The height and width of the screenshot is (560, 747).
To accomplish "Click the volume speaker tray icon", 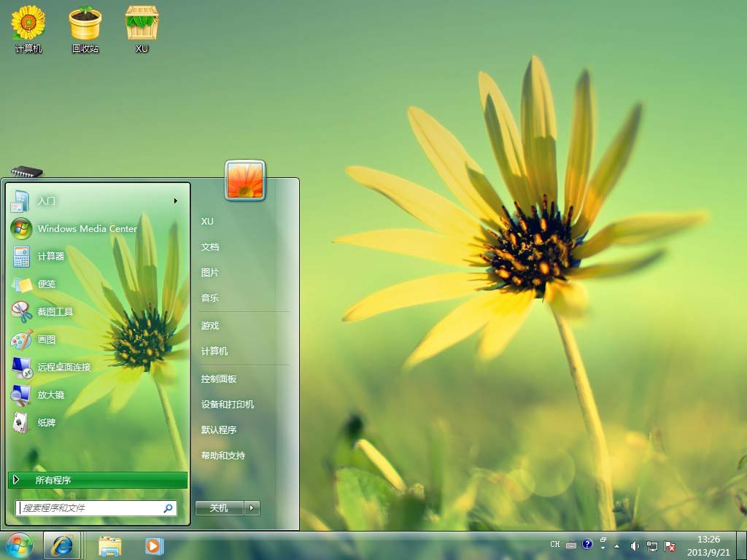I will [635, 545].
